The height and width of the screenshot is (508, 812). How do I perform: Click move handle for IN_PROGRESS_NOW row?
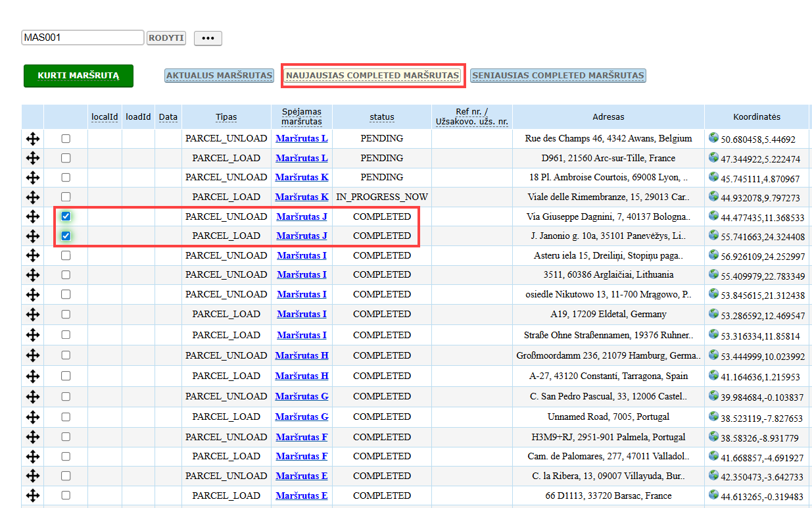click(33, 197)
